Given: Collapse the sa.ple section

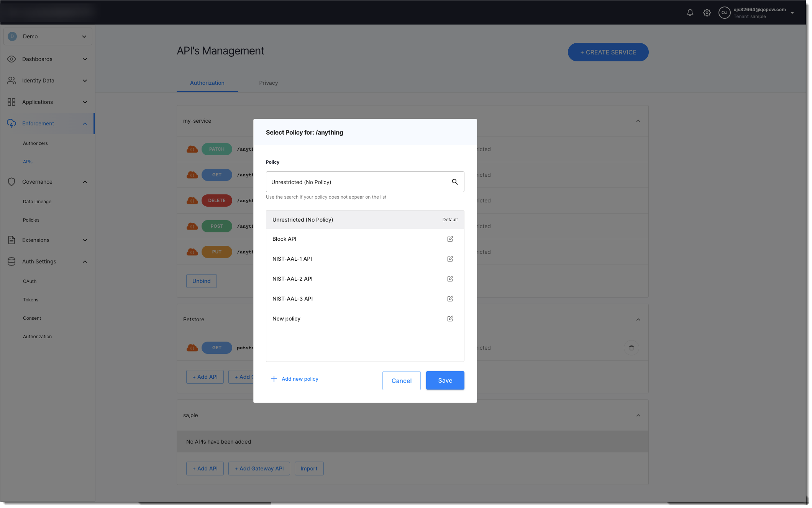Looking at the screenshot, I should tap(638, 416).
